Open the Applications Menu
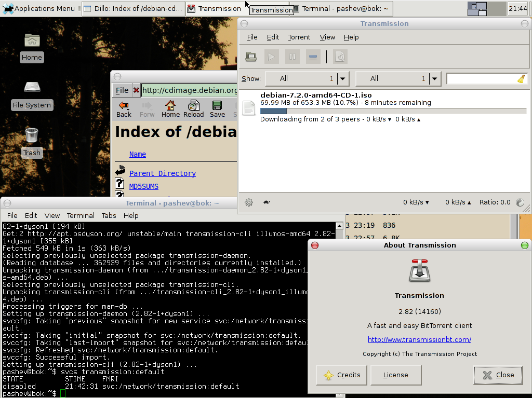This screenshot has height=398, width=532. click(x=38, y=8)
